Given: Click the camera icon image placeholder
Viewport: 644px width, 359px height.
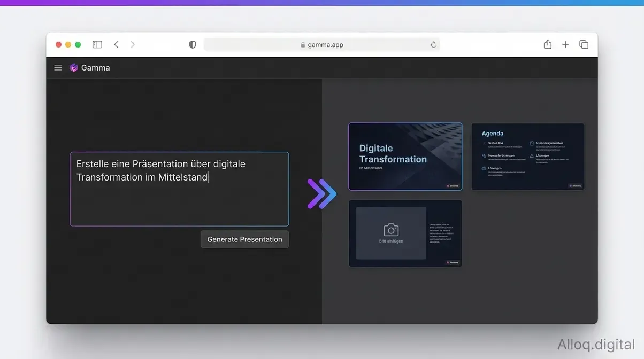Looking at the screenshot, I should (x=391, y=230).
